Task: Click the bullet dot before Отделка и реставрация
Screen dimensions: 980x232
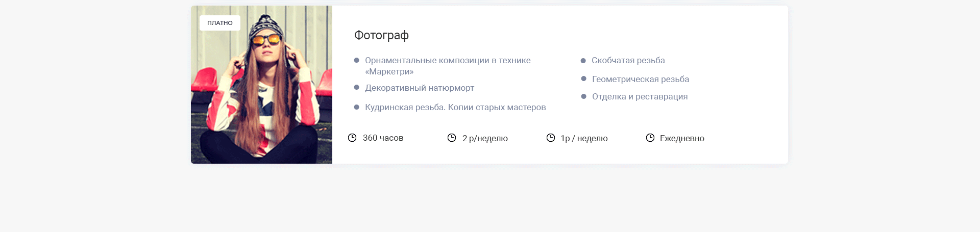Action: tap(583, 96)
